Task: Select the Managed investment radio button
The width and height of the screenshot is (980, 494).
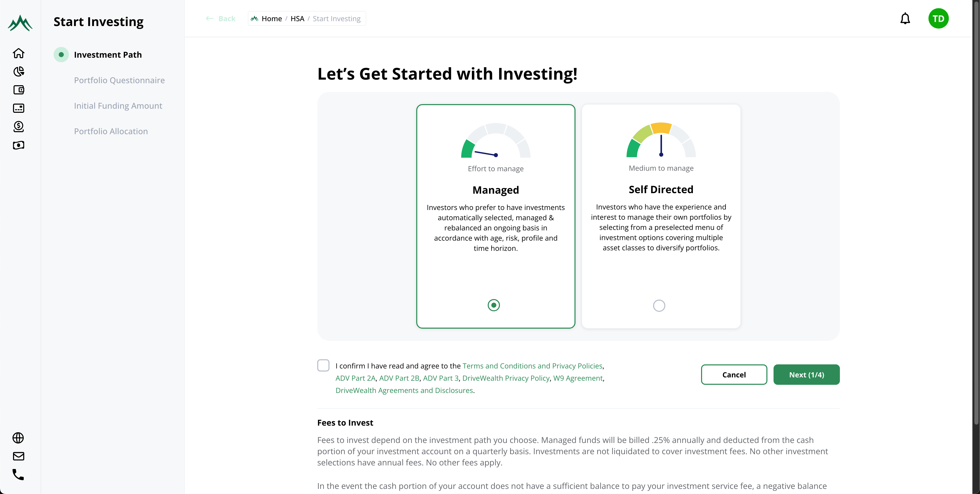Action: pyautogui.click(x=493, y=305)
